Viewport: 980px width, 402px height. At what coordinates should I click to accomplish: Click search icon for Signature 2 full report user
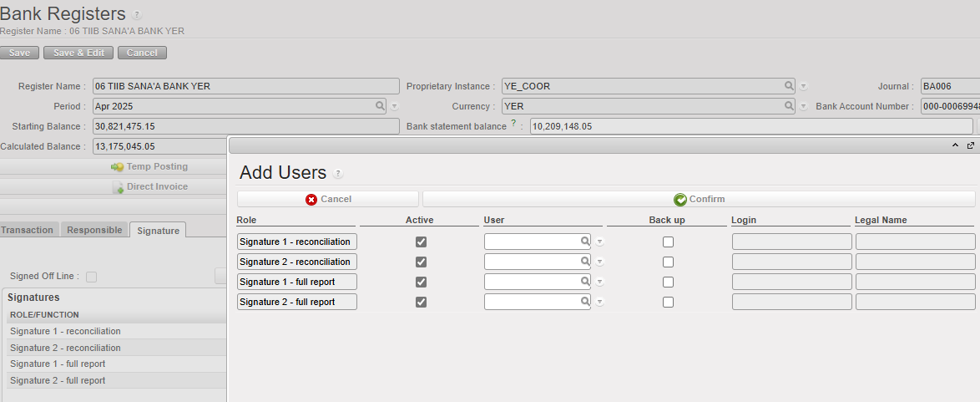click(x=585, y=302)
